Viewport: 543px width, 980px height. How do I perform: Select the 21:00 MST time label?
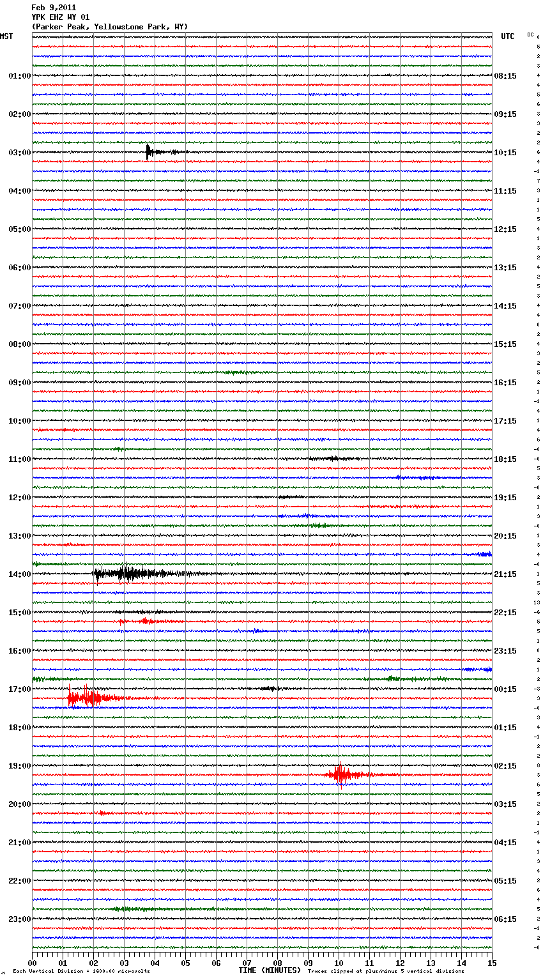point(20,843)
